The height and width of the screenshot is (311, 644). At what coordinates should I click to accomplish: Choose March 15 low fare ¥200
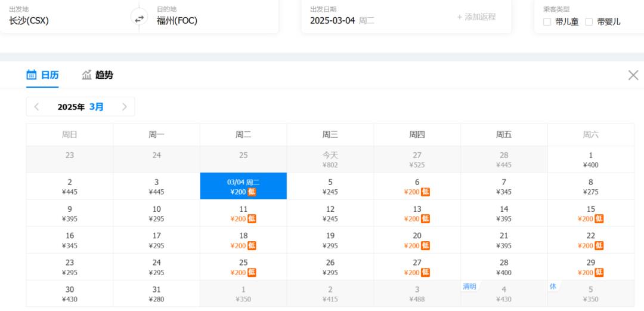coord(591,213)
